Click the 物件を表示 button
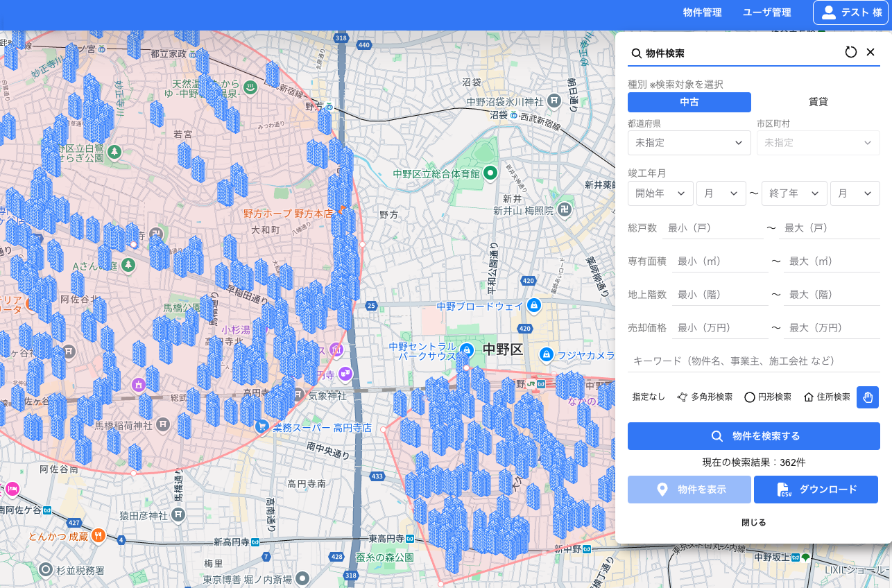This screenshot has height=588, width=892. click(x=689, y=490)
